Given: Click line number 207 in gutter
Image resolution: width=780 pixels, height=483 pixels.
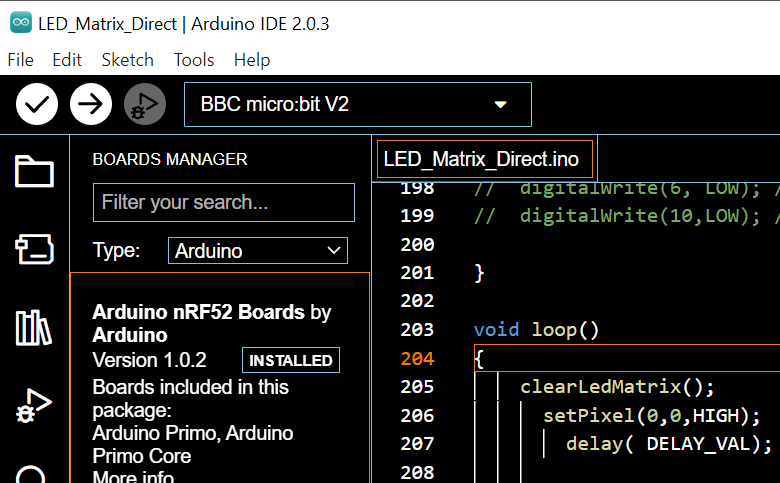Looking at the screenshot, I should [x=417, y=443].
